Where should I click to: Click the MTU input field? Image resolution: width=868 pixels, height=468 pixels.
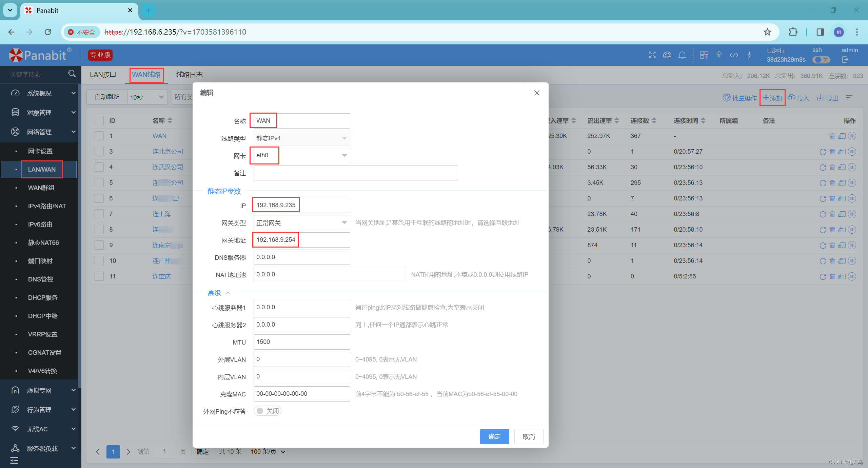coord(302,342)
